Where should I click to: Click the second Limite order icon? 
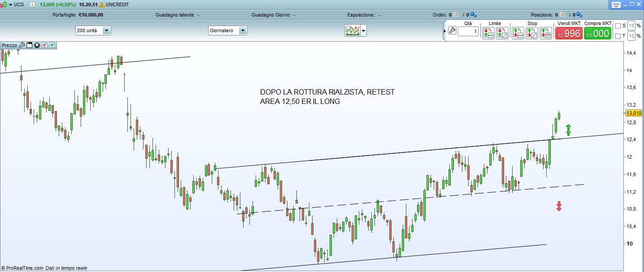(x=502, y=33)
